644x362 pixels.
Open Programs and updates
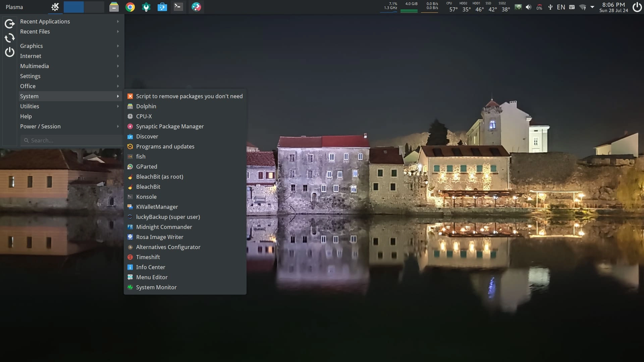pos(185,146)
